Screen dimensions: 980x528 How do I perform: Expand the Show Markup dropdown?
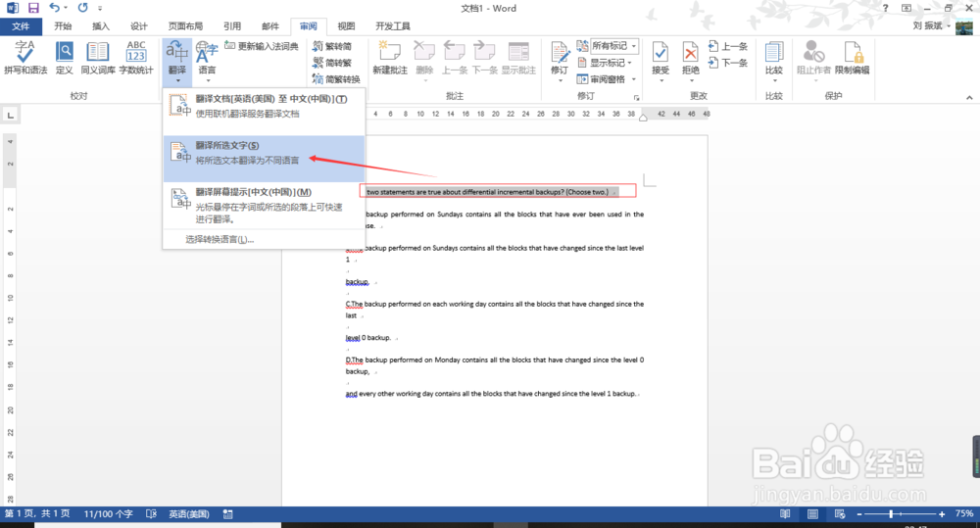point(629,63)
